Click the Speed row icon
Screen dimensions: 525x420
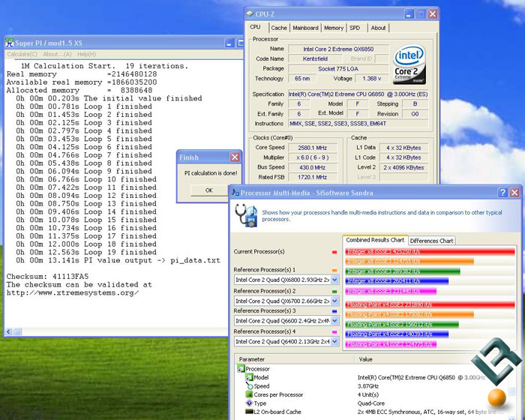coord(249,386)
